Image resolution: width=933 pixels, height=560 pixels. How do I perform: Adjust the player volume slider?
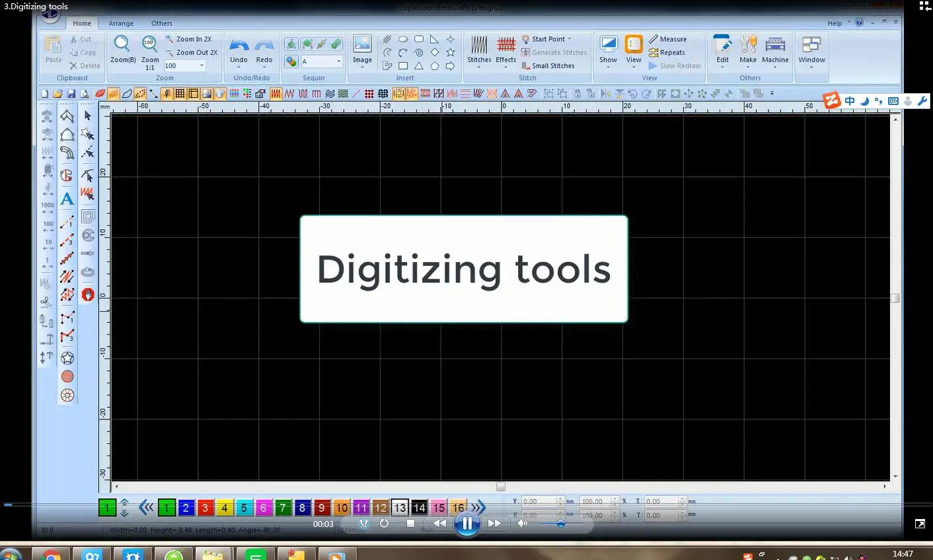click(560, 524)
